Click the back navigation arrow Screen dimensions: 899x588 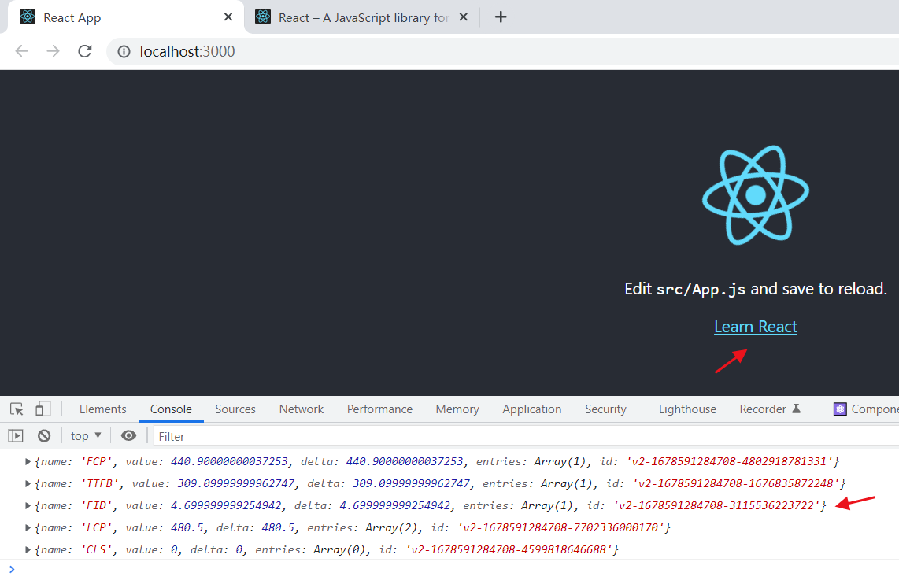click(x=21, y=51)
